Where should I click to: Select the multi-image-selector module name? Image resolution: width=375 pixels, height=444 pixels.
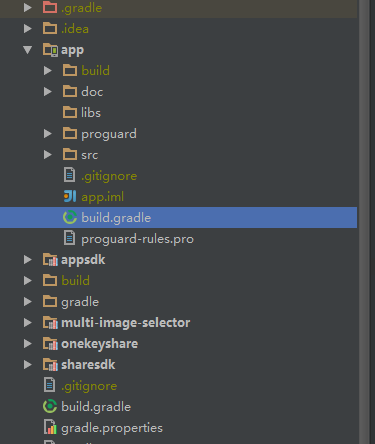tap(126, 323)
